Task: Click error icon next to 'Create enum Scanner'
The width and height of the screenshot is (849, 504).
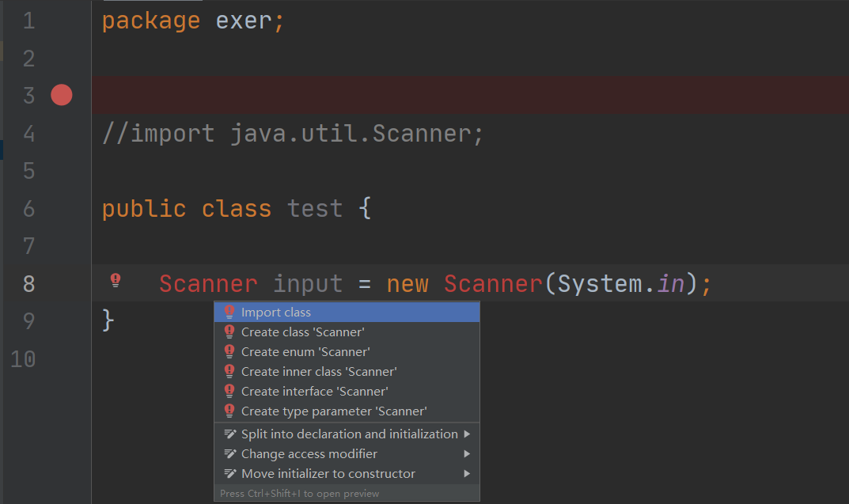Action: pos(229,351)
